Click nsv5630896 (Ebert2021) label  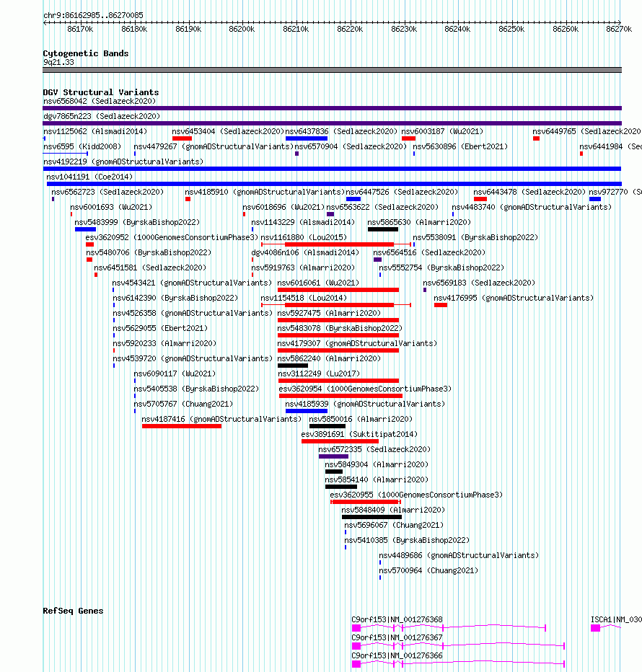click(x=460, y=146)
